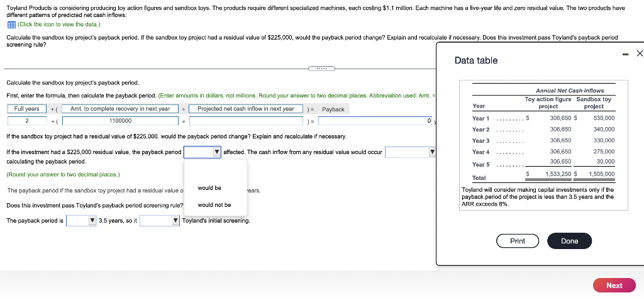Click the Year 5 sandbox value 30,000
Image resolution: width=644 pixels, height=300 pixels.
point(606,162)
